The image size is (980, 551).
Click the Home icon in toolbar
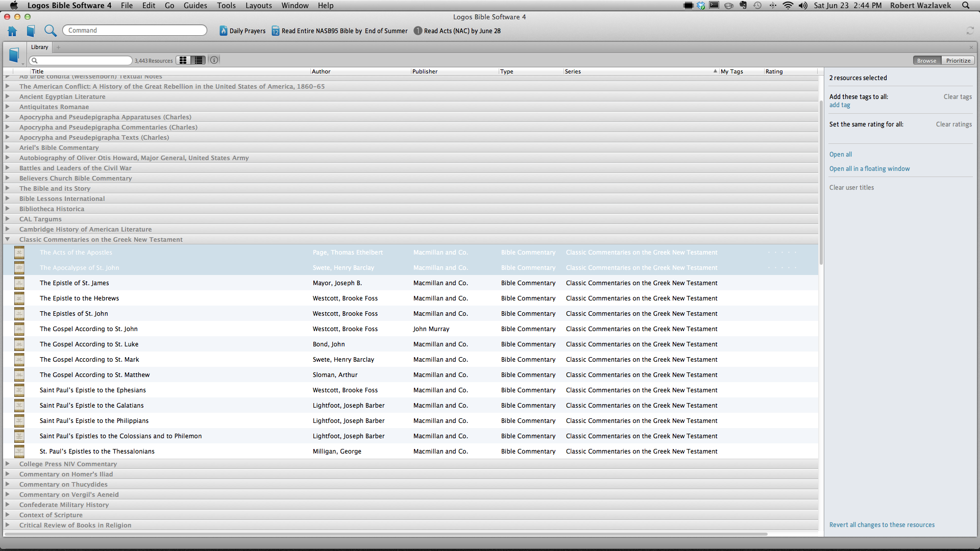(x=12, y=31)
